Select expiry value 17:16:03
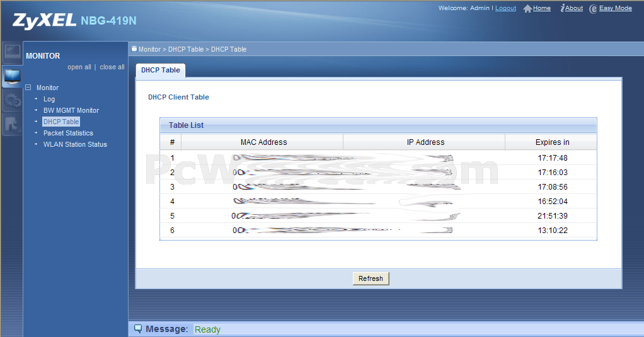This screenshot has height=337, width=644. point(553,173)
